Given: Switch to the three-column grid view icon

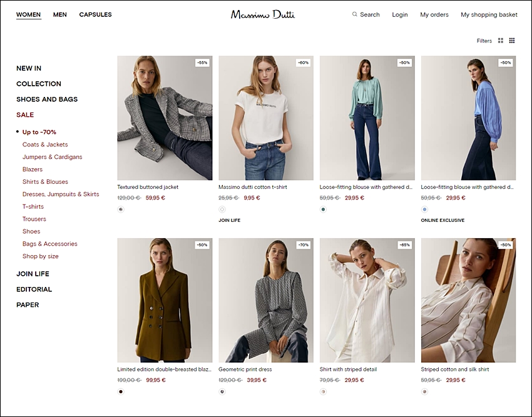Looking at the screenshot, I should pos(512,41).
